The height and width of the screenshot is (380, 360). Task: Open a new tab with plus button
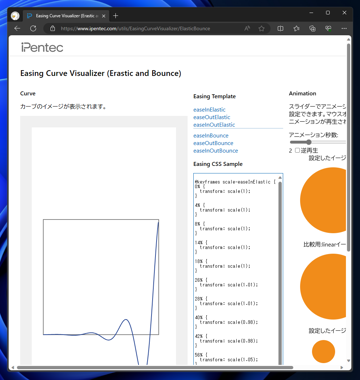coord(115,16)
